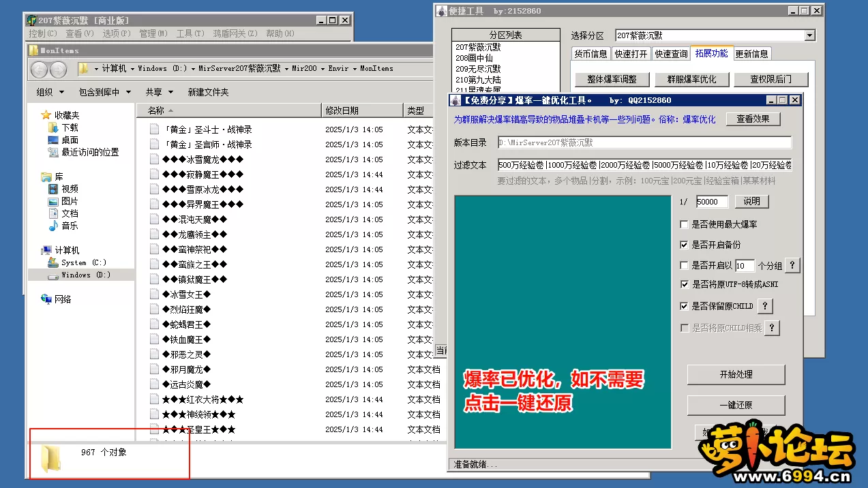Click the 新建文件夹 toolbar button
The width and height of the screenshot is (868, 488).
tap(208, 92)
